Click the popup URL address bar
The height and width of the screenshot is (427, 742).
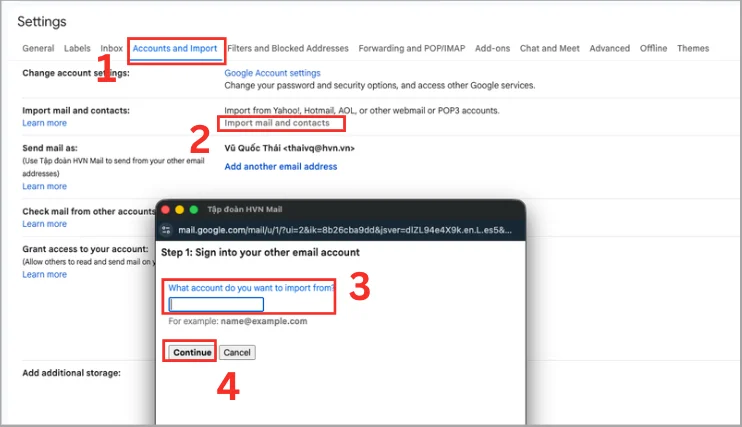click(344, 231)
